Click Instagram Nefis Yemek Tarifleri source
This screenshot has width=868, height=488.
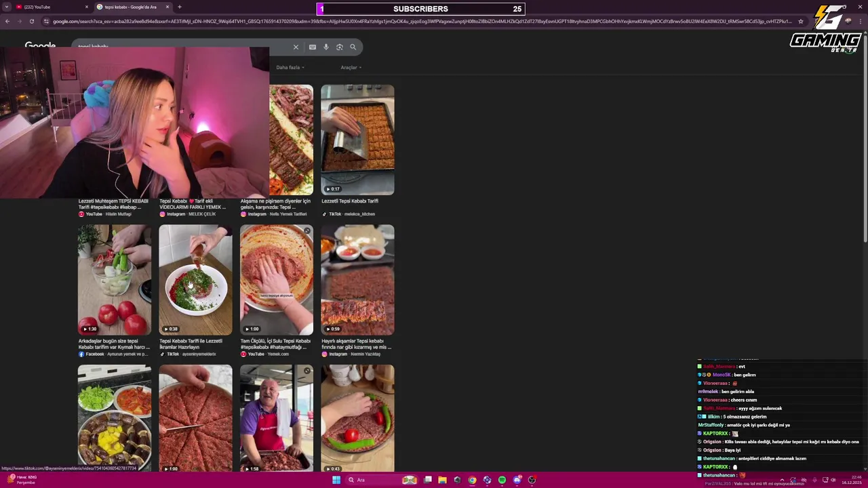(x=274, y=214)
